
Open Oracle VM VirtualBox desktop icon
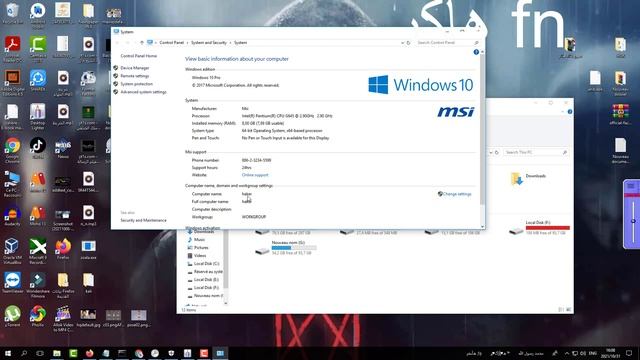(x=12, y=251)
